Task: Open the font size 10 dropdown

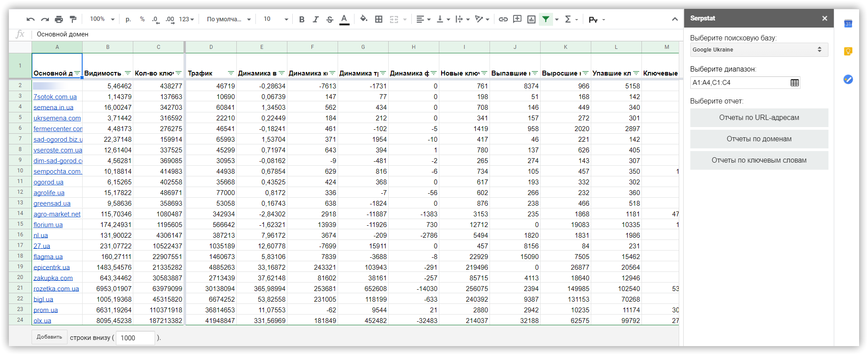Action: [x=276, y=19]
